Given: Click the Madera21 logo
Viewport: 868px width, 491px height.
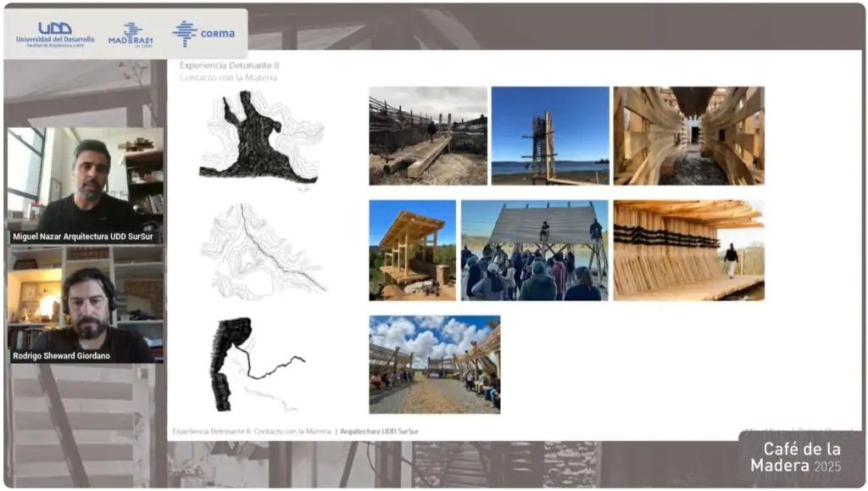Looking at the screenshot, I should point(130,34).
